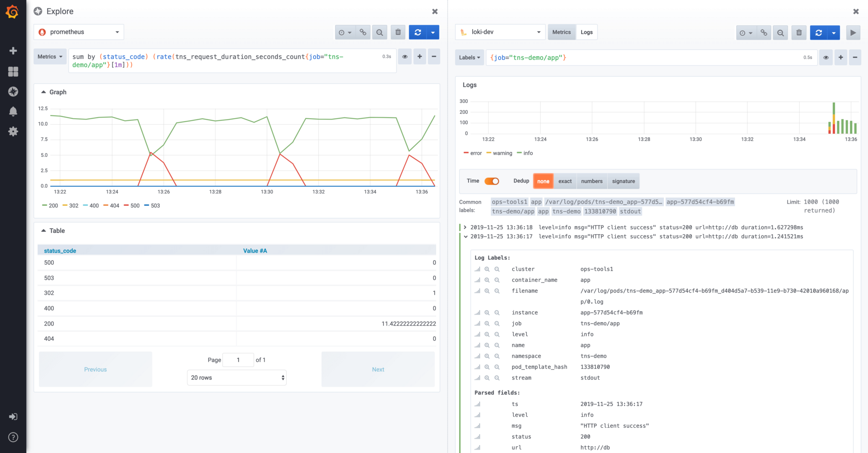The height and width of the screenshot is (453, 868).
Task: Click the signature dedup mode button
Action: [x=624, y=181]
